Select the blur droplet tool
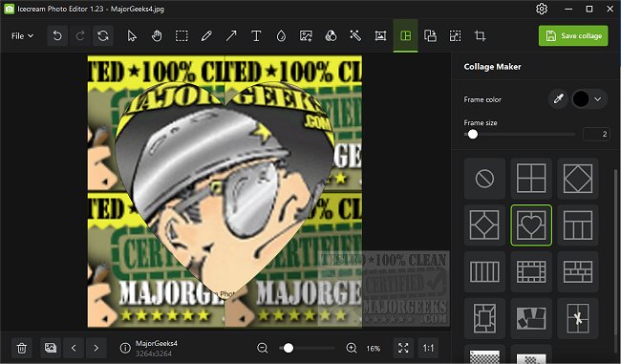 coord(281,36)
